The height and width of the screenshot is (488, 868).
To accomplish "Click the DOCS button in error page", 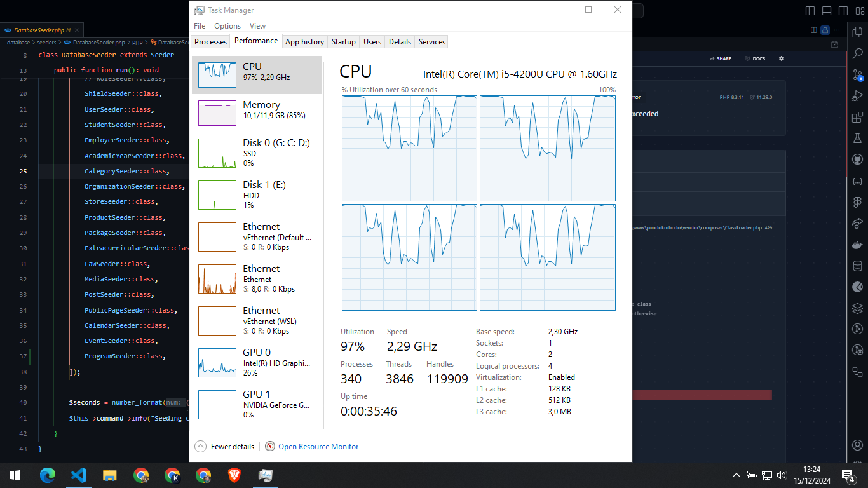I will [x=756, y=58].
